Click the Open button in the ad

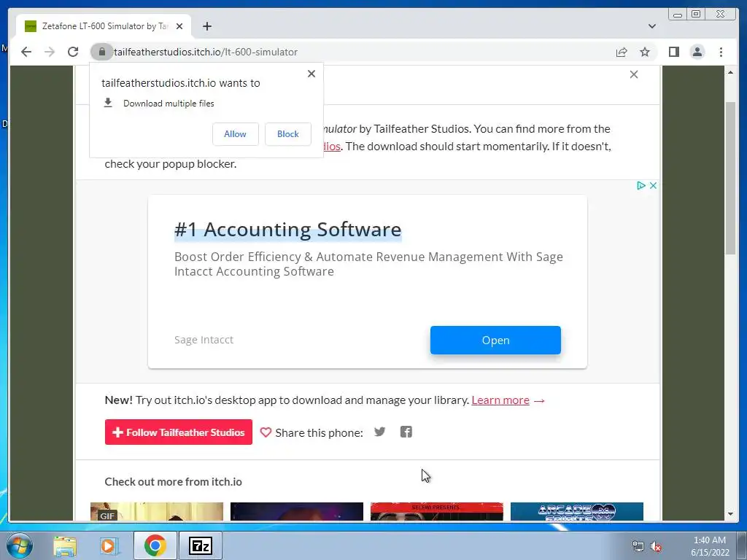point(495,340)
